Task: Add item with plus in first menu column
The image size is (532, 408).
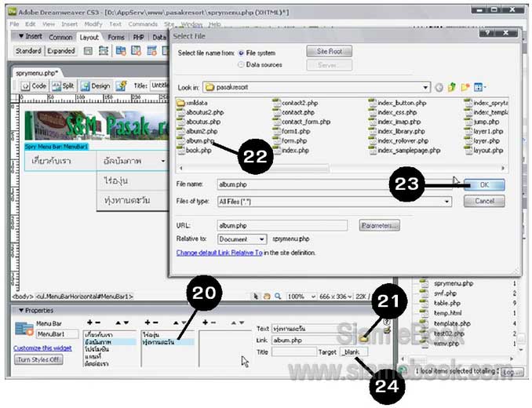Action: click(89, 322)
